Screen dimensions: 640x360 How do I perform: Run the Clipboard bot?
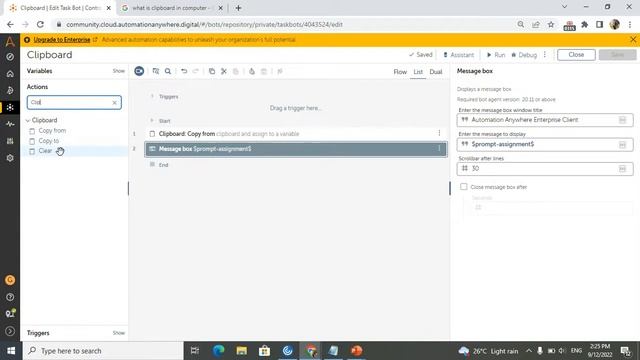[496, 55]
